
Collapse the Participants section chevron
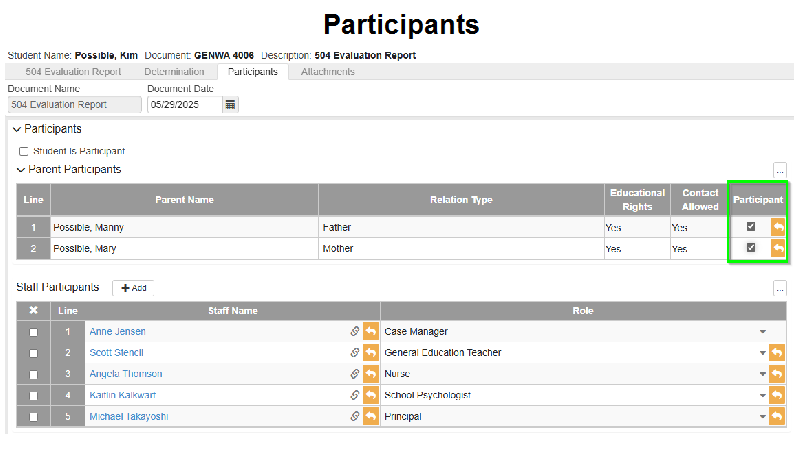click(x=17, y=130)
